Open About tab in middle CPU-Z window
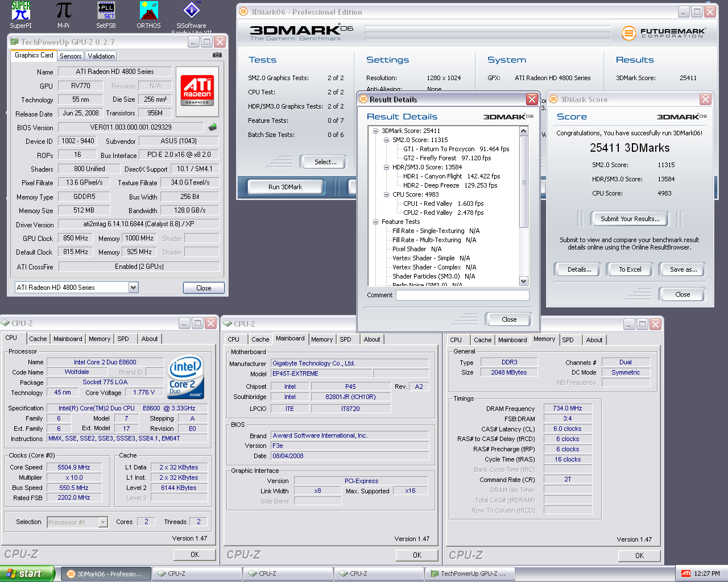This screenshot has height=582, width=728. tap(372, 339)
